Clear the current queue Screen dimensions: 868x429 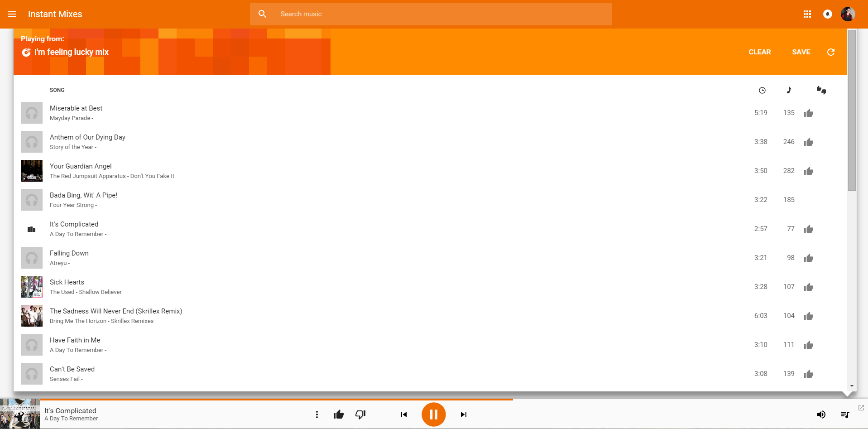tap(760, 52)
